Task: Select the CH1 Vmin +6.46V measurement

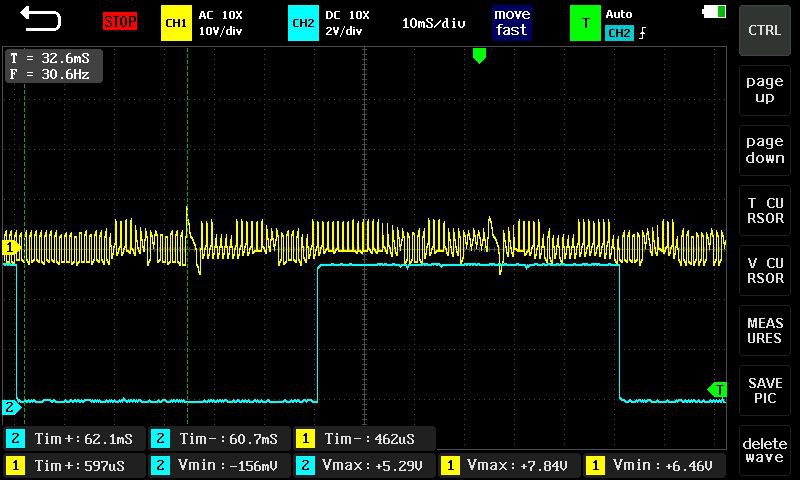Action: [655, 465]
